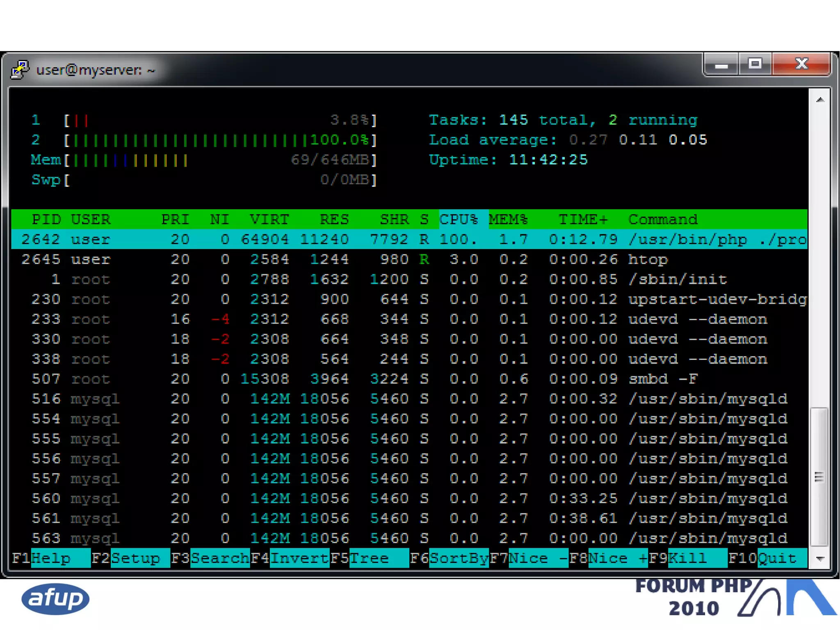
Task: Activate F3 Search in footer bar
Action: [x=220, y=558]
